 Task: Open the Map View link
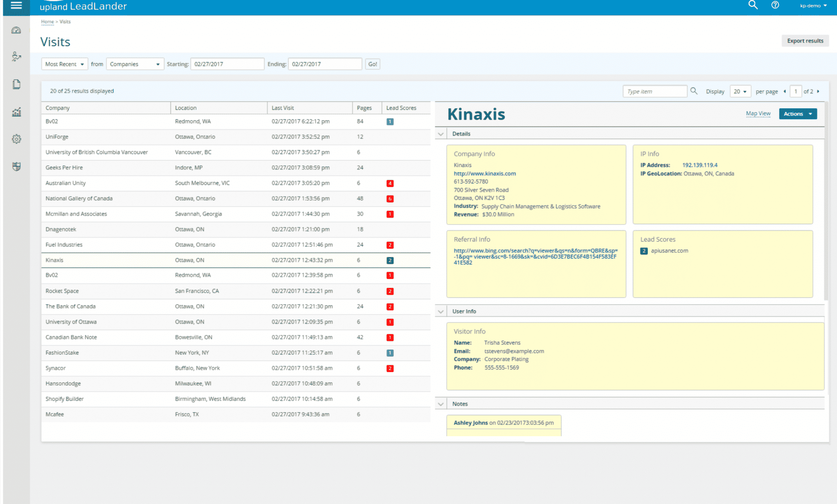[x=758, y=114]
